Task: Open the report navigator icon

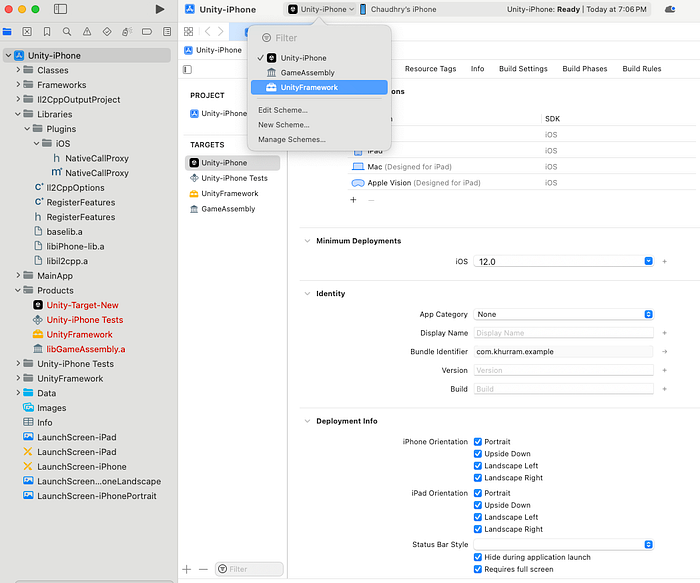Action: pyautogui.click(x=167, y=32)
